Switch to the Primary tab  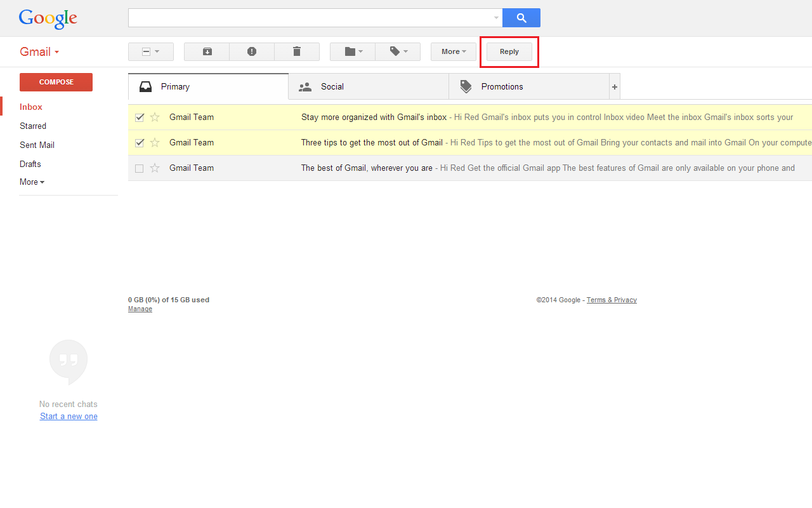click(x=208, y=86)
